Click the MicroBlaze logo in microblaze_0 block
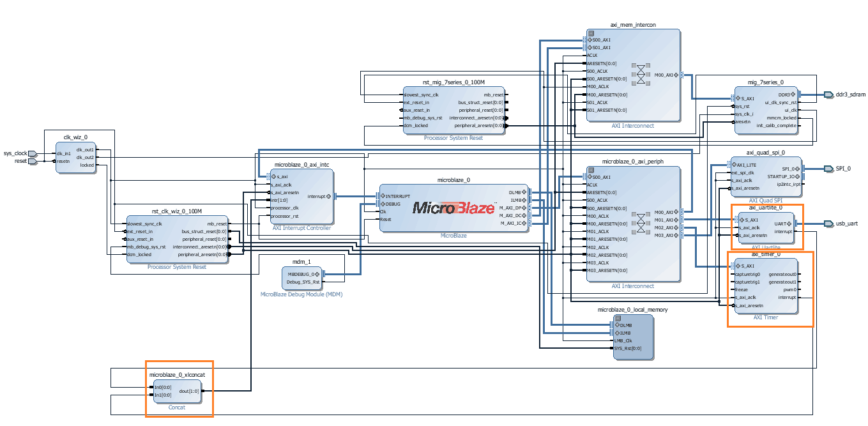This screenshot has width=868, height=426. (x=454, y=207)
